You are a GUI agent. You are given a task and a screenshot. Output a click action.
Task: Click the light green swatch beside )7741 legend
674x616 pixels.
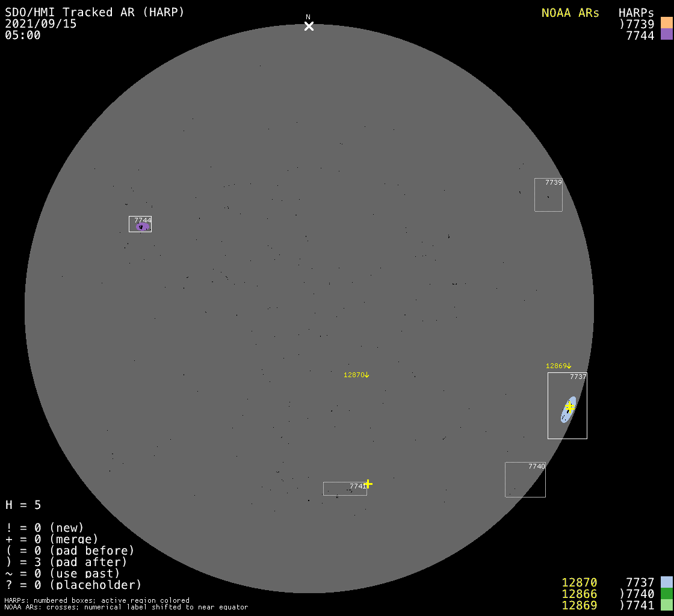tap(666, 605)
